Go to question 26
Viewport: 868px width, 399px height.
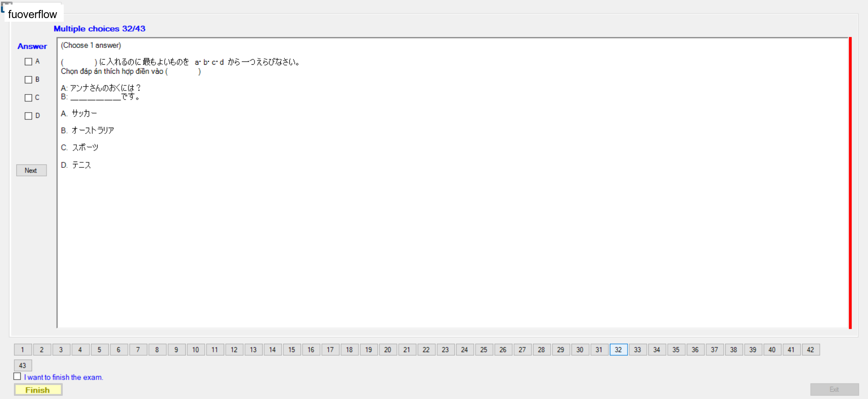point(503,350)
